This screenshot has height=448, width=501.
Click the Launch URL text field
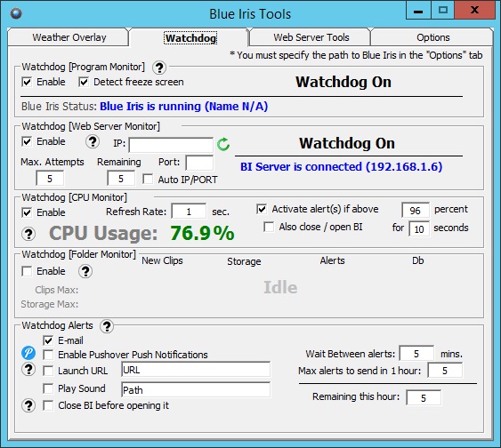(x=196, y=370)
